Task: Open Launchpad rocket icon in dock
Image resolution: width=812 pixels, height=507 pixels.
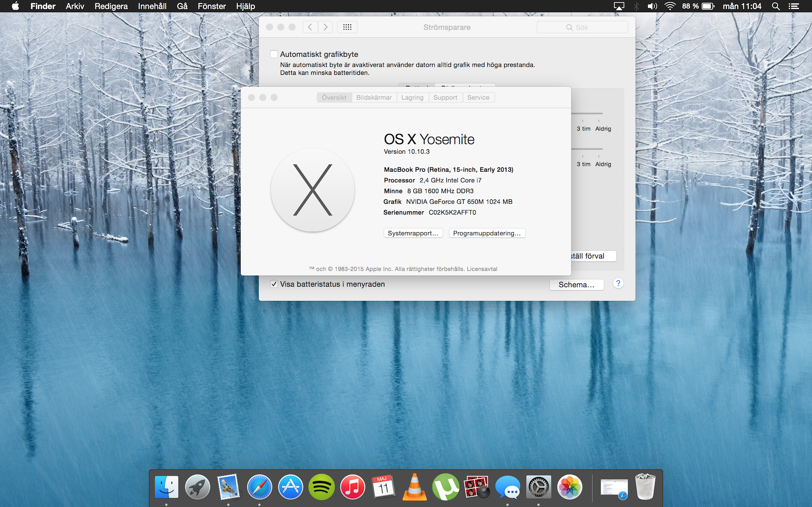Action: pyautogui.click(x=197, y=487)
